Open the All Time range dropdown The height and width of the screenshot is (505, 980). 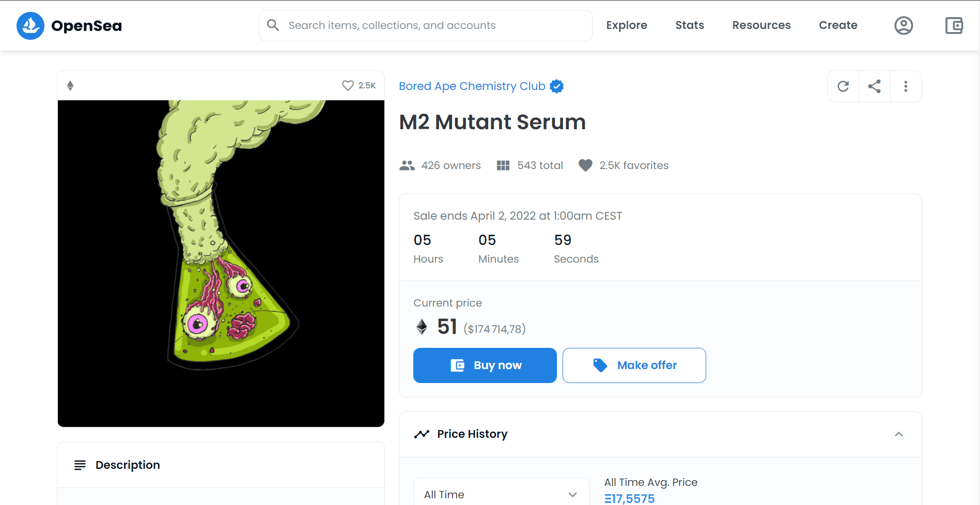click(x=501, y=494)
